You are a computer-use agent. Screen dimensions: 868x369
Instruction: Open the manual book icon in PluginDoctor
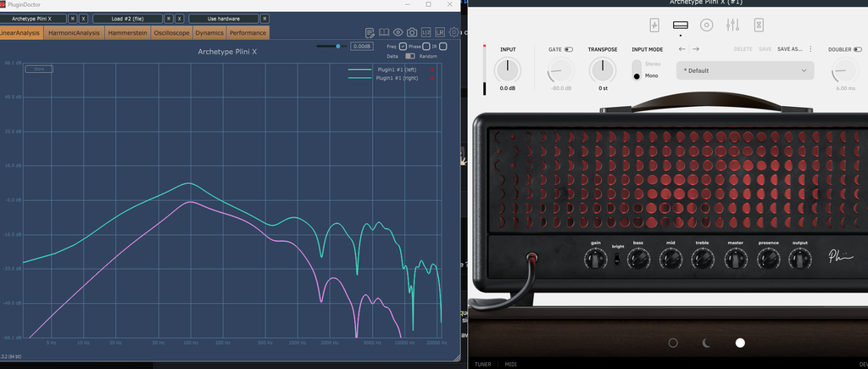click(384, 33)
